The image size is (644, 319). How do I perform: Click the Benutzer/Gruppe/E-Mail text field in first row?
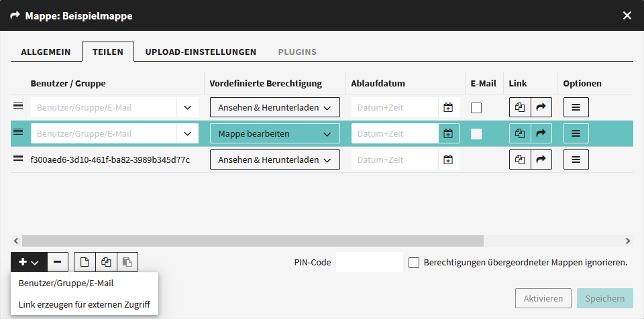[x=104, y=108]
